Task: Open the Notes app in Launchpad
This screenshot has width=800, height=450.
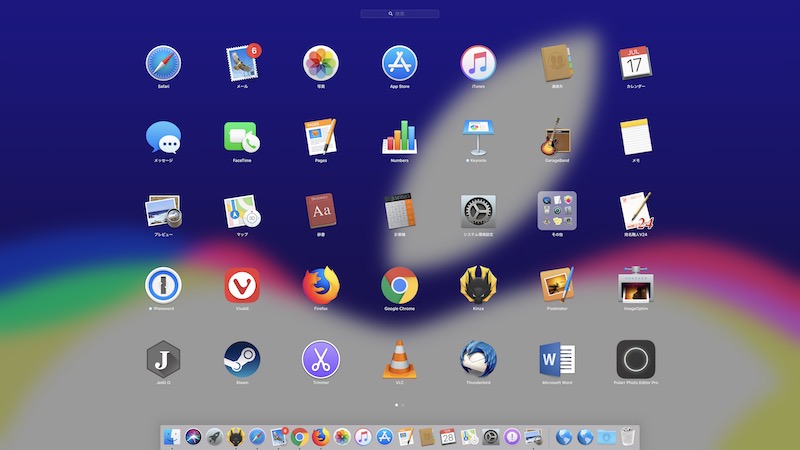Action: click(636, 137)
